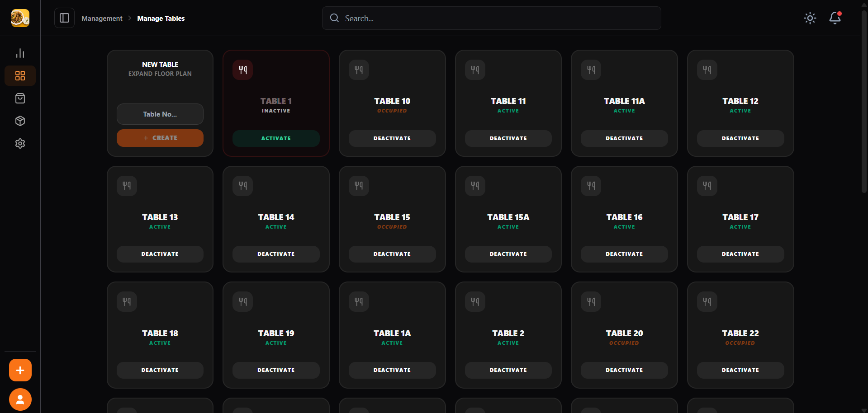Click the utensils icon on Table 10
The width and height of the screenshot is (868, 413).
click(359, 70)
